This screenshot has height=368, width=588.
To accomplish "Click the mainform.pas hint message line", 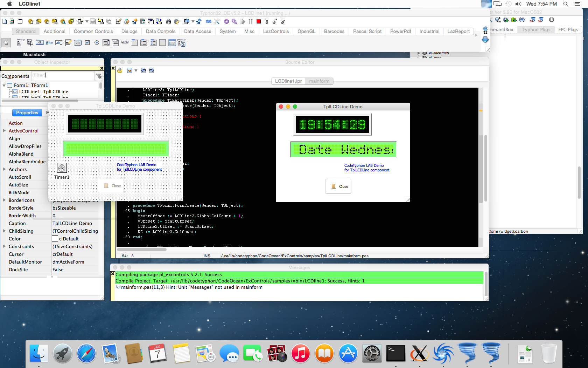I will tap(192, 287).
